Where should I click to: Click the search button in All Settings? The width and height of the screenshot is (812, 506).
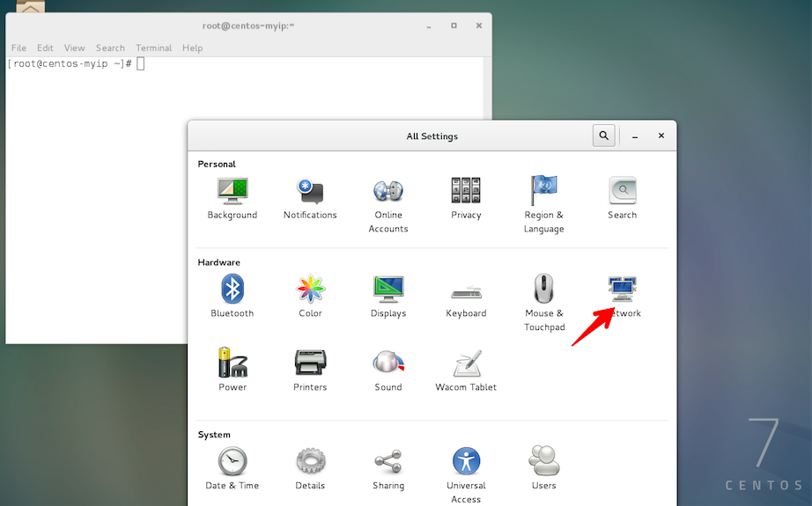pyautogui.click(x=604, y=136)
